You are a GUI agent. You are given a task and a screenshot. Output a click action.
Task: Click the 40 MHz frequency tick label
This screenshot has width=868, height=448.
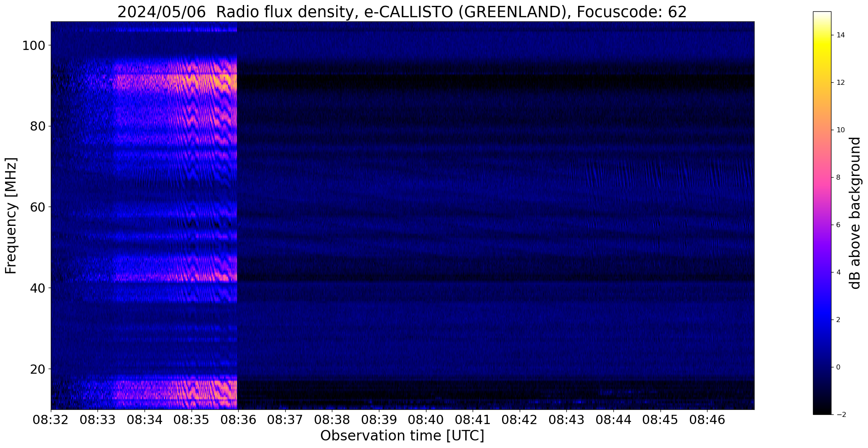37,288
